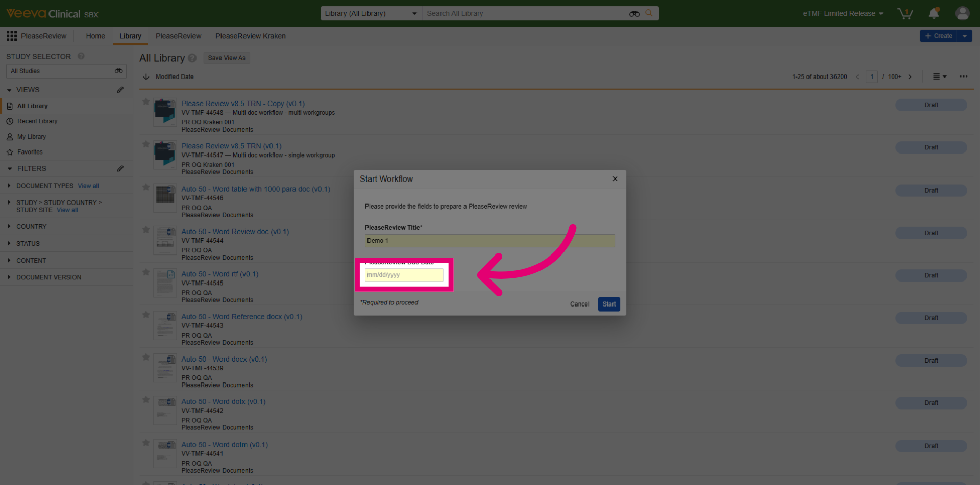Favorite Auto 50 Word table document star

pyautogui.click(x=146, y=187)
